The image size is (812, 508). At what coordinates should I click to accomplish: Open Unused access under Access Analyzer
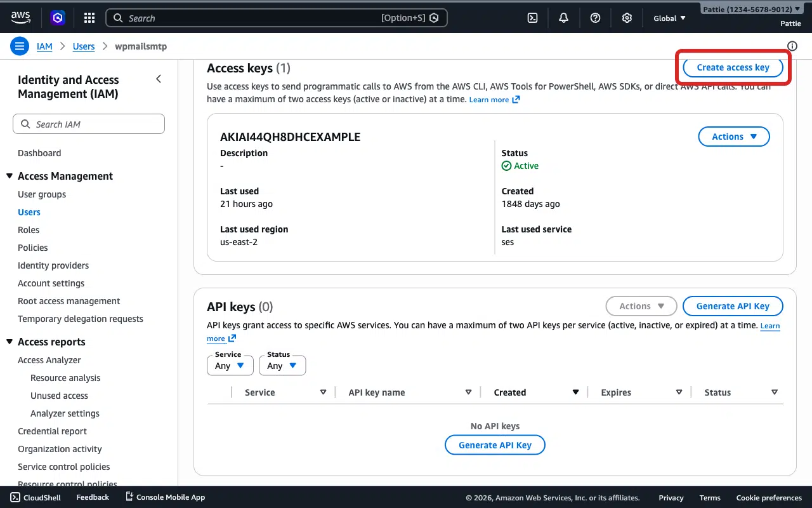coord(59,396)
